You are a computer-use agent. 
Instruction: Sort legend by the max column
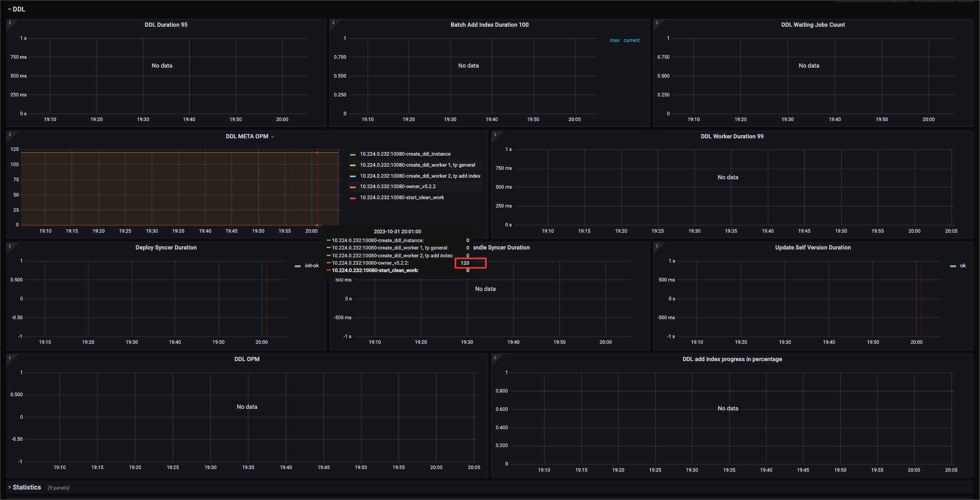coord(614,40)
